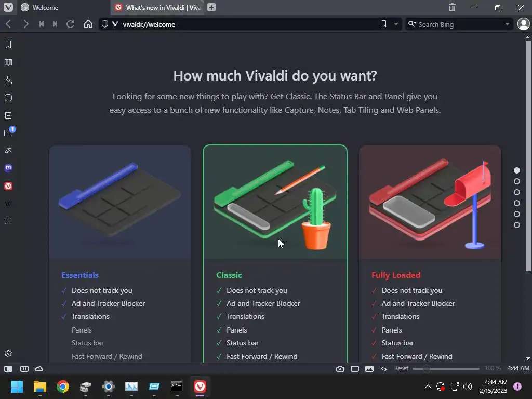Adjust the page zoom slider
Screen dimensions: 532x399
click(446, 368)
